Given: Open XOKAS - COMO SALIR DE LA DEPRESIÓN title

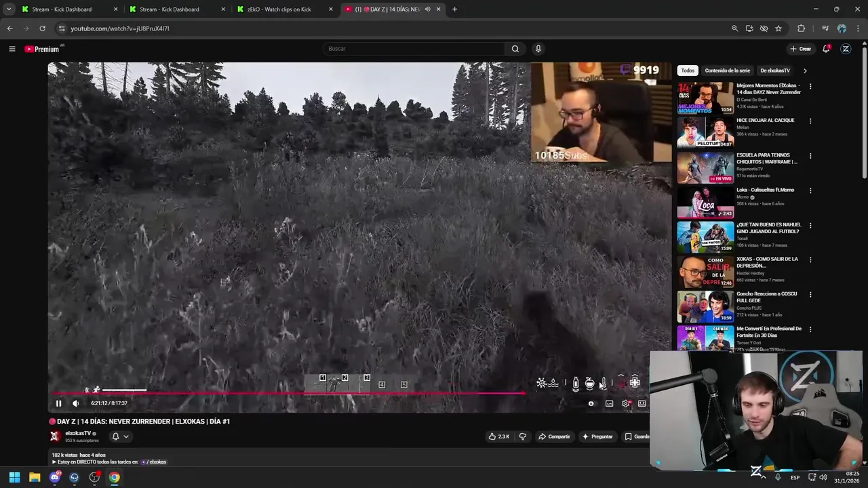Looking at the screenshot, I should click(x=767, y=262).
